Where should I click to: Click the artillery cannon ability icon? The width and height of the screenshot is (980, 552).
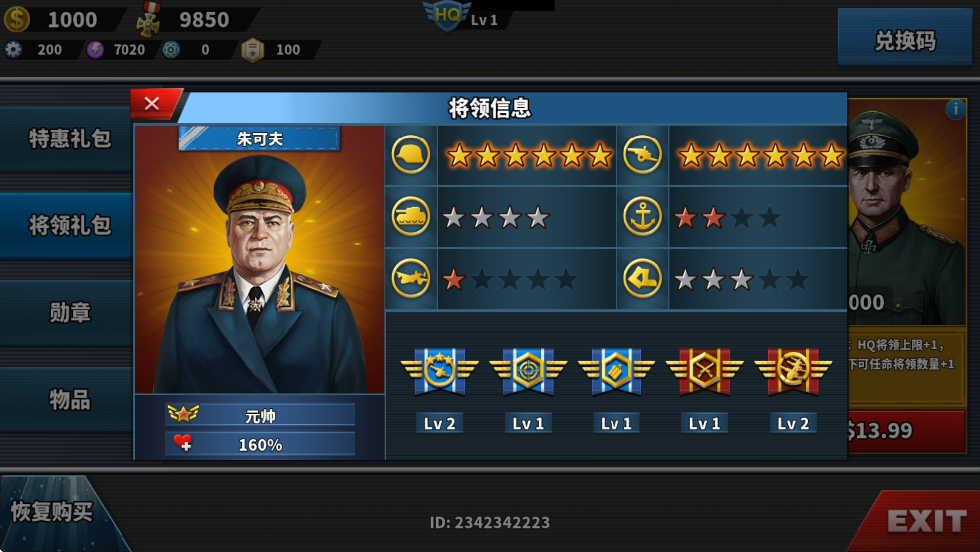pos(642,154)
